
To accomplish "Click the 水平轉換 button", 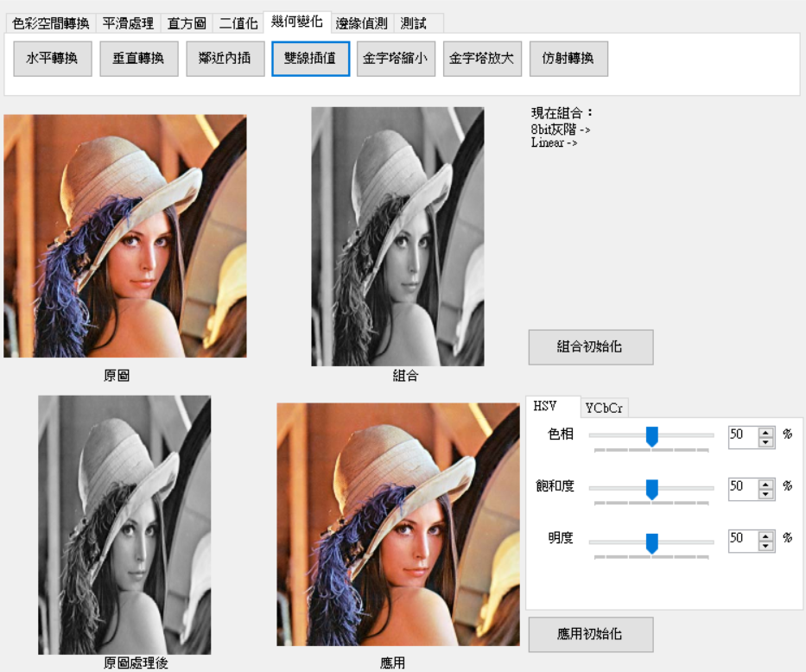I will [x=53, y=59].
